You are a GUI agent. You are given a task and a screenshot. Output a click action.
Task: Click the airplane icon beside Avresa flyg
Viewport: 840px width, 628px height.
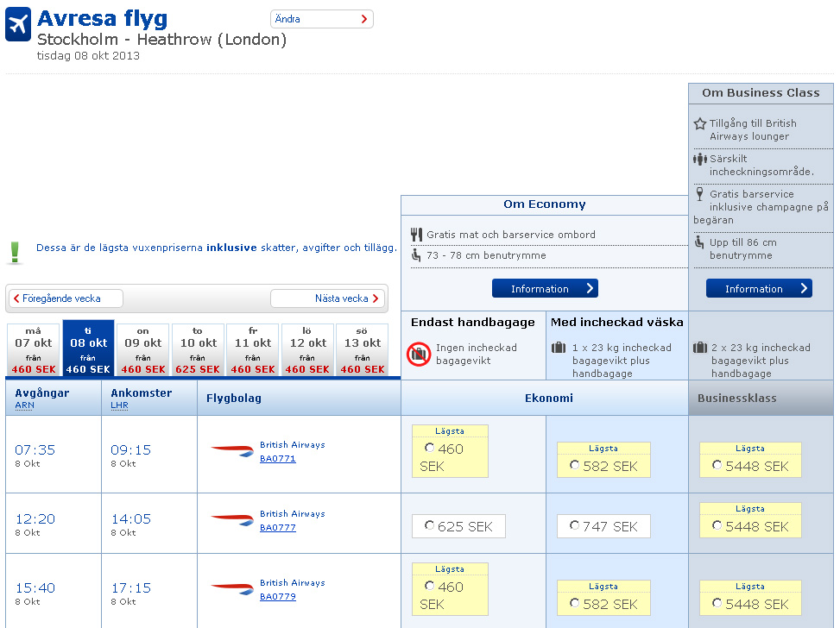click(x=18, y=25)
